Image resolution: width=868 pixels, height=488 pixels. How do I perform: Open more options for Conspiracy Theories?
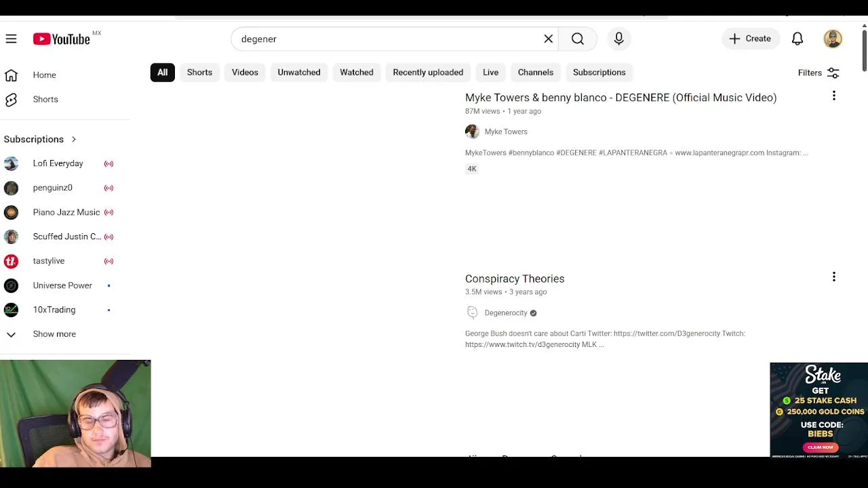coord(834,277)
